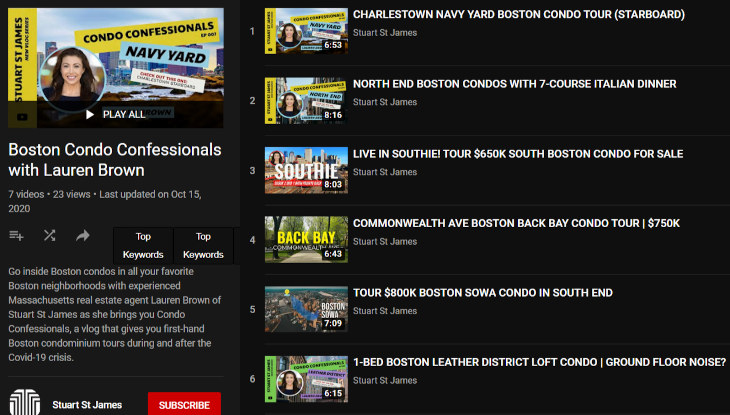Shuffle the playlist videos
730x415 pixels.
(x=49, y=236)
